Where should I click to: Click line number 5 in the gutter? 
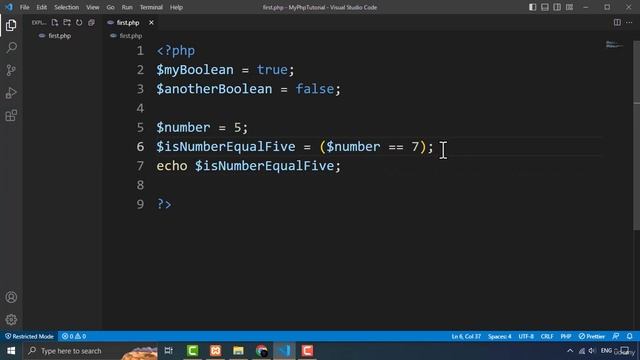[x=140, y=127]
